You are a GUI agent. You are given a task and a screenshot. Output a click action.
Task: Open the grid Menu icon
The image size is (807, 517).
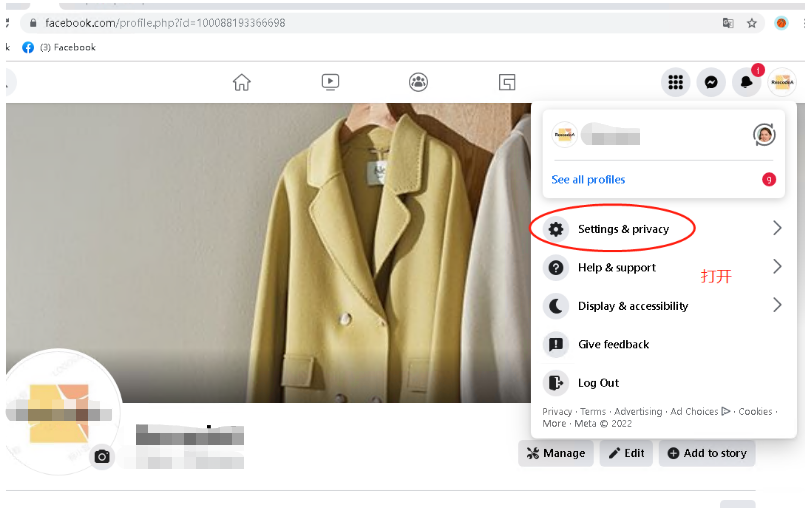tap(676, 83)
